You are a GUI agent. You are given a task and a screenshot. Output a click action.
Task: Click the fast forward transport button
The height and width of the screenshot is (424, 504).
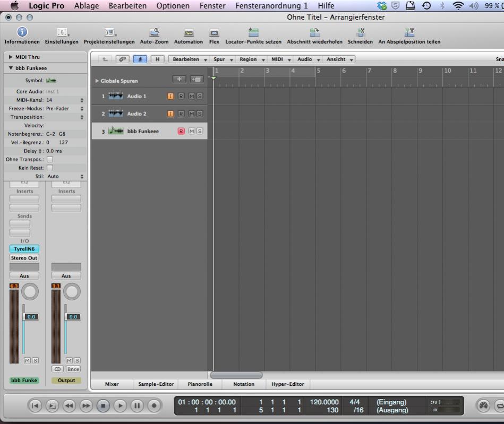click(86, 405)
